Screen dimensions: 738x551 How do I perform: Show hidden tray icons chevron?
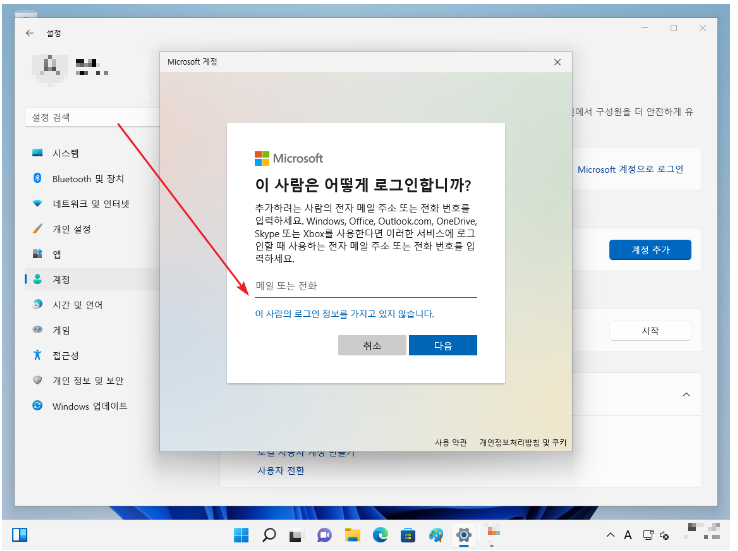(610, 535)
